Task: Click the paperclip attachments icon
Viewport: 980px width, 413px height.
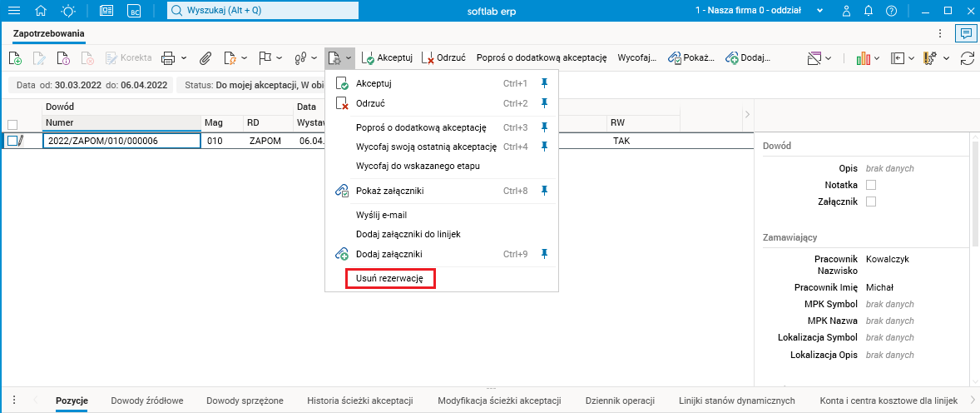Action: pos(205,58)
